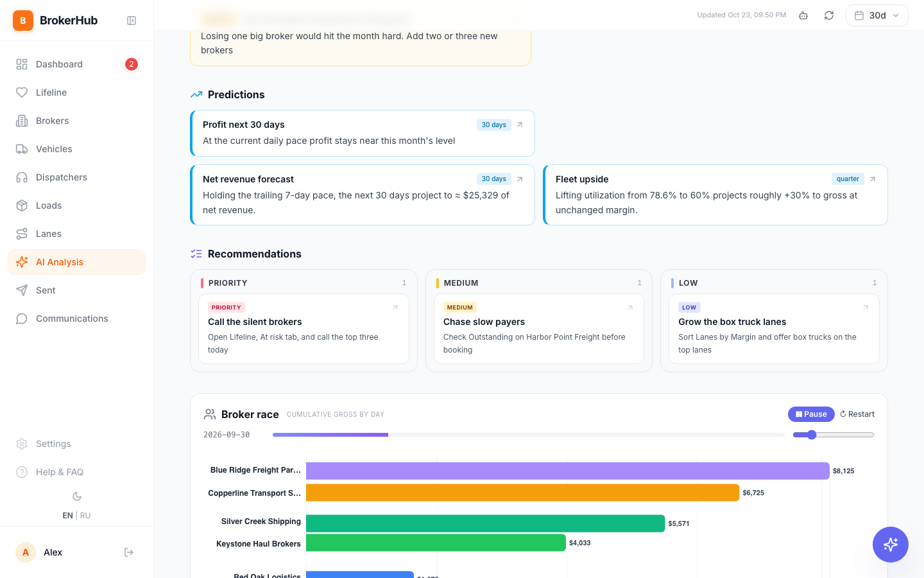The height and width of the screenshot is (578, 924).
Task: Open Fleet upside arrow icon
Action: [x=873, y=179]
